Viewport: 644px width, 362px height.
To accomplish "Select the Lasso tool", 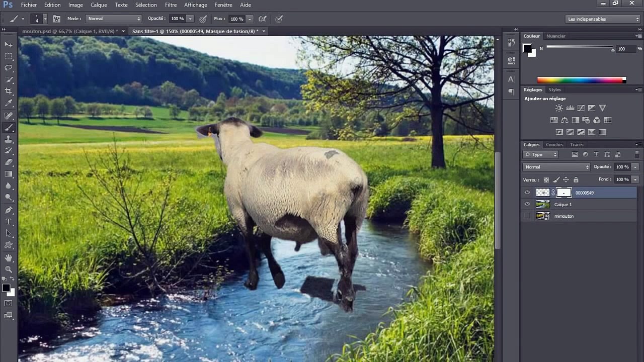I will tap(9, 68).
